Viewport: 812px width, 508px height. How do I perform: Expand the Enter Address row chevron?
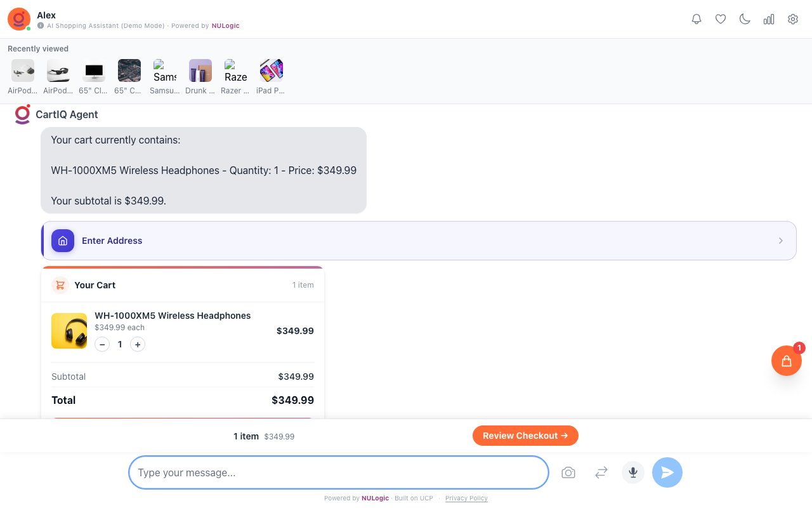(x=781, y=241)
